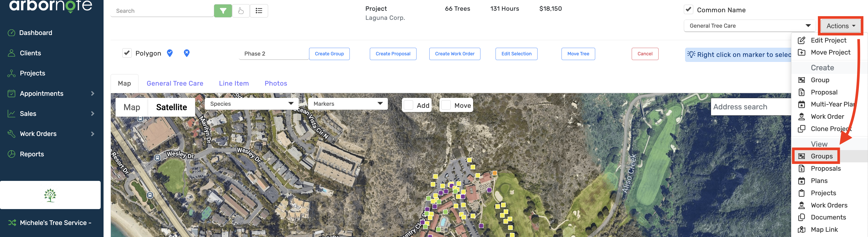Toggle the Polygon checkbox
The height and width of the screenshot is (237, 868).
127,53
